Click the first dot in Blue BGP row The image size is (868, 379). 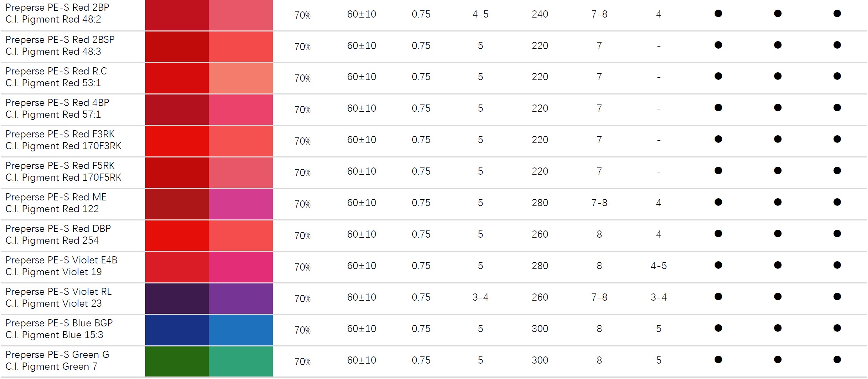pyautogui.click(x=718, y=328)
